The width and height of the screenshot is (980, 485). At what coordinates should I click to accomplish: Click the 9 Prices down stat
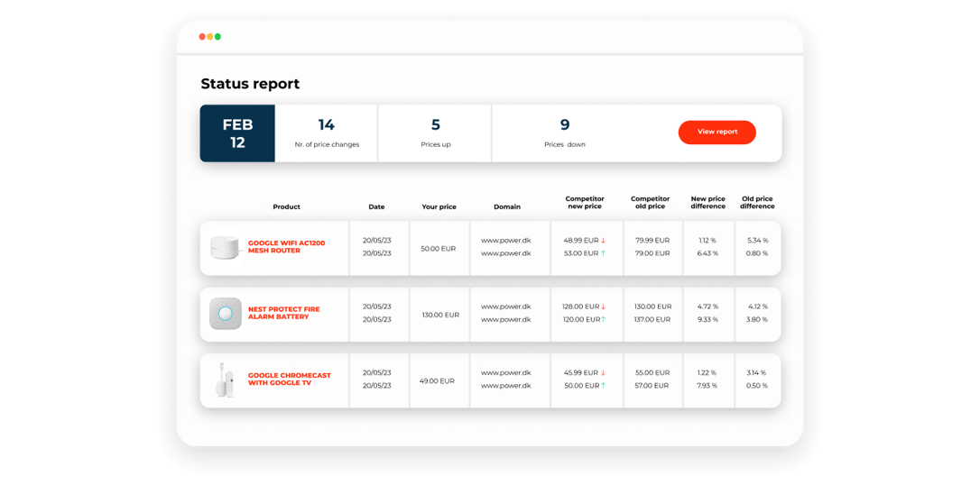[565, 133]
